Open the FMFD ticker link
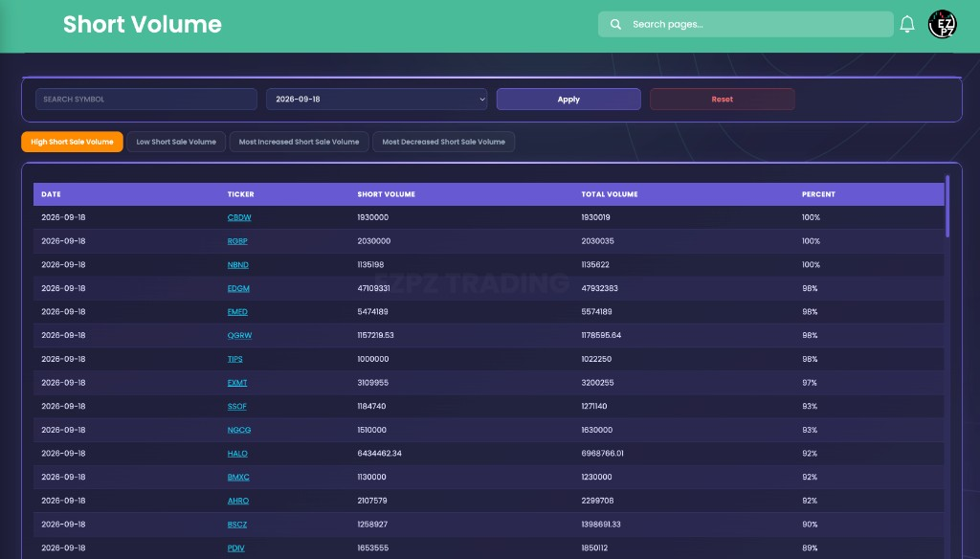The height and width of the screenshot is (559, 980). 237,312
